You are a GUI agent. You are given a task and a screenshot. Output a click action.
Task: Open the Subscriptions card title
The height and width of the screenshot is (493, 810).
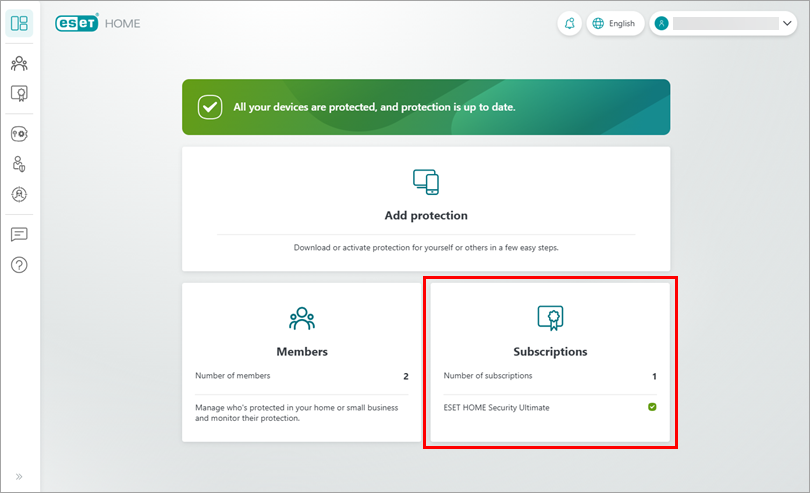(550, 351)
